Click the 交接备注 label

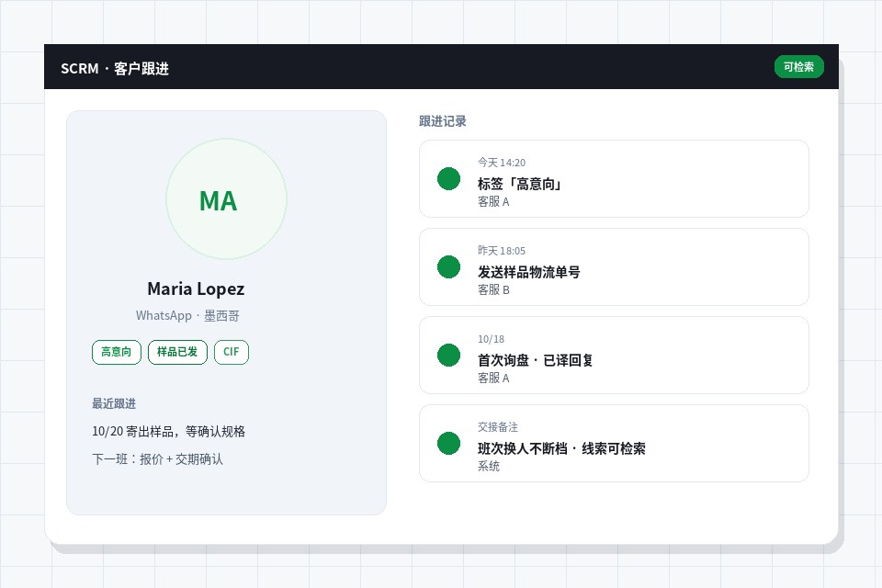click(498, 427)
